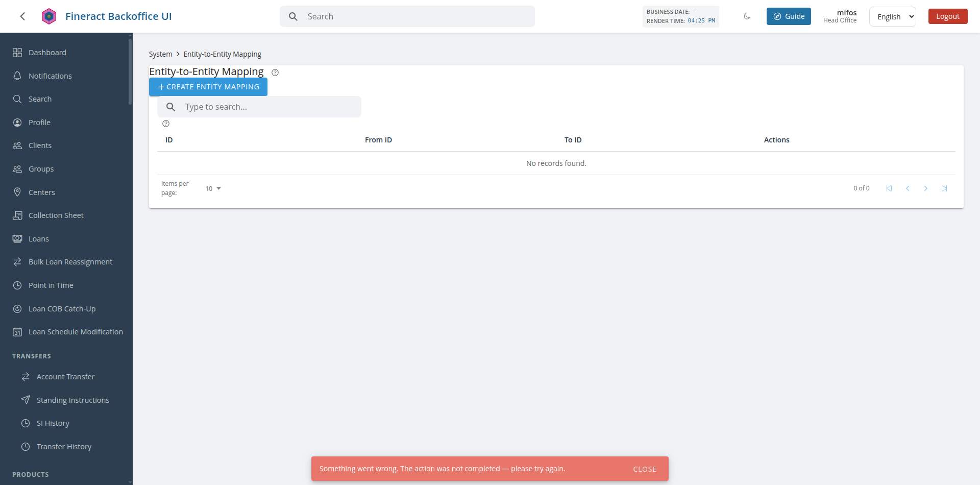Click the Clients people icon
Viewport: 980px width, 485px height.
click(x=17, y=145)
